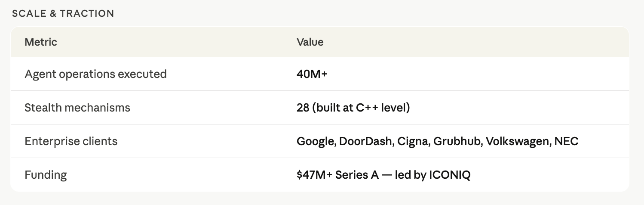Click the 40M+ operations value

coord(312,74)
